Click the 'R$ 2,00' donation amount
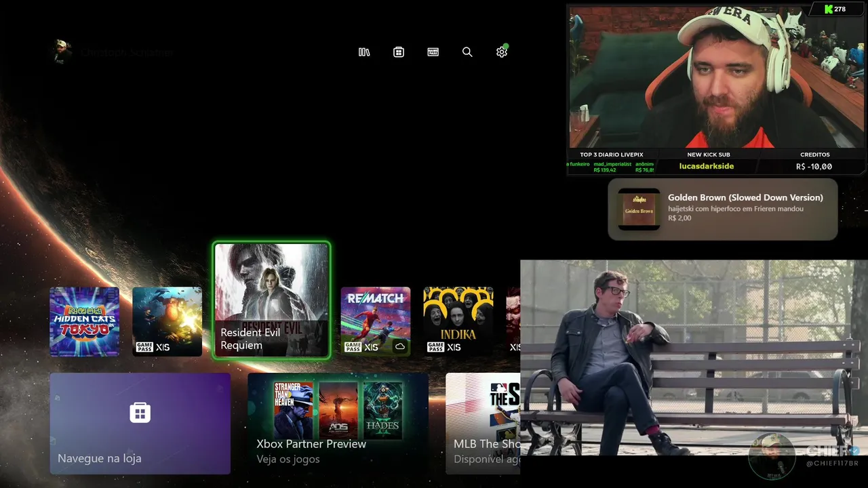Screen dimensions: 868x488 (x=679, y=218)
